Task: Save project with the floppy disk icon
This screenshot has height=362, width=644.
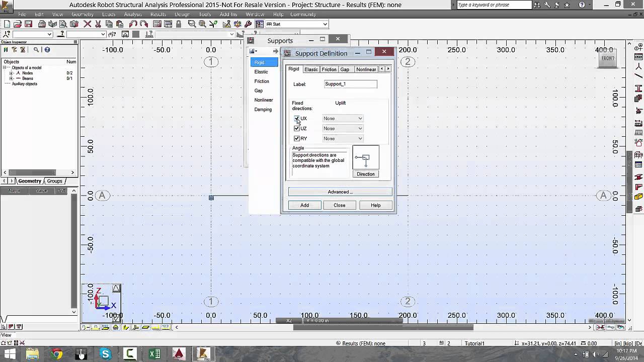Action: pyautogui.click(x=29, y=24)
